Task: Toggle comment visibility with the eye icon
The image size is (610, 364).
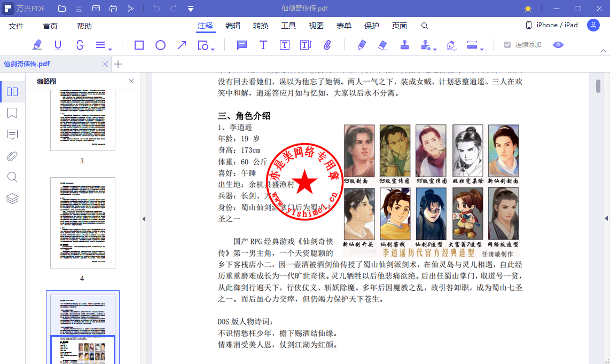Action: tap(558, 45)
